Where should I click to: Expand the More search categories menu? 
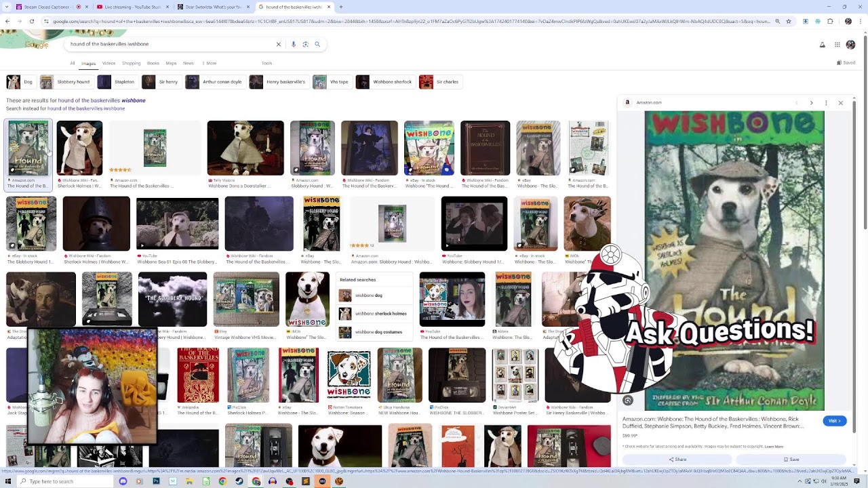210,63
